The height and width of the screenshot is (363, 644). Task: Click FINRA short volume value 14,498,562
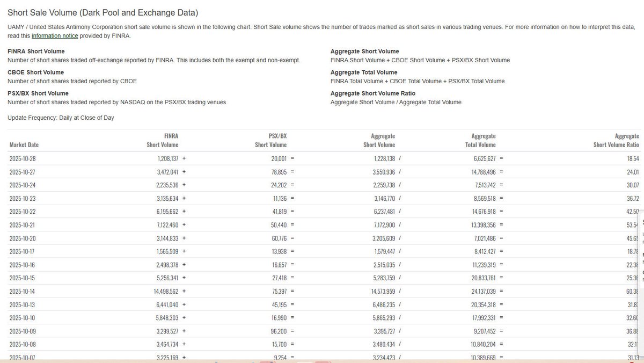click(x=167, y=292)
